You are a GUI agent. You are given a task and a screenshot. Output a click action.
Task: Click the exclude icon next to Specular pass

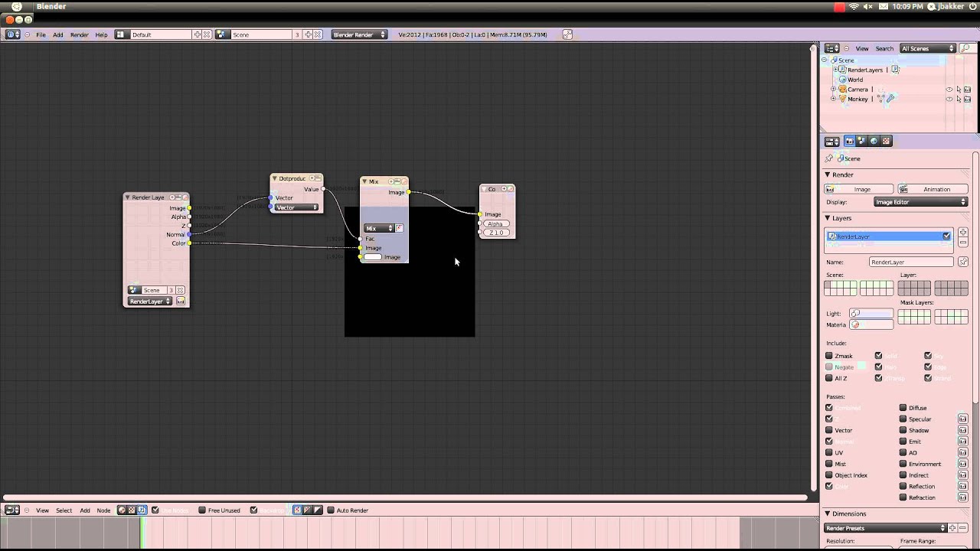963,419
